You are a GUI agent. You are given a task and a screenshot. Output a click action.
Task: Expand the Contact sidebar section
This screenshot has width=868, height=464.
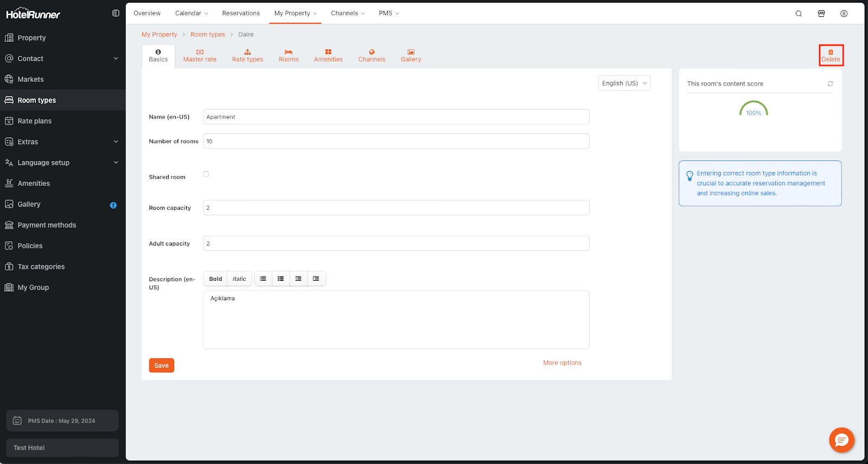pos(116,59)
